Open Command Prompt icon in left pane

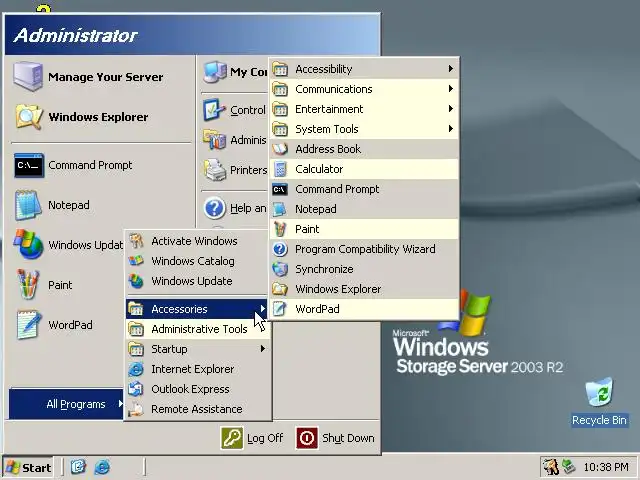(29, 165)
